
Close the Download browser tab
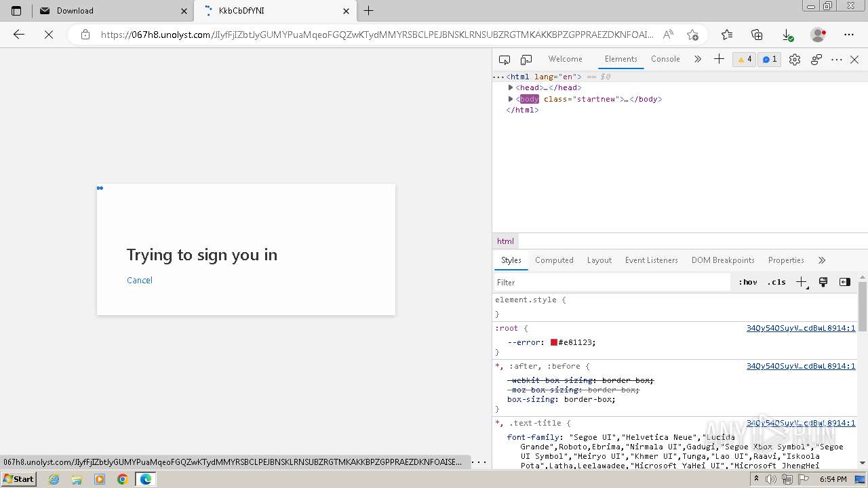(184, 11)
